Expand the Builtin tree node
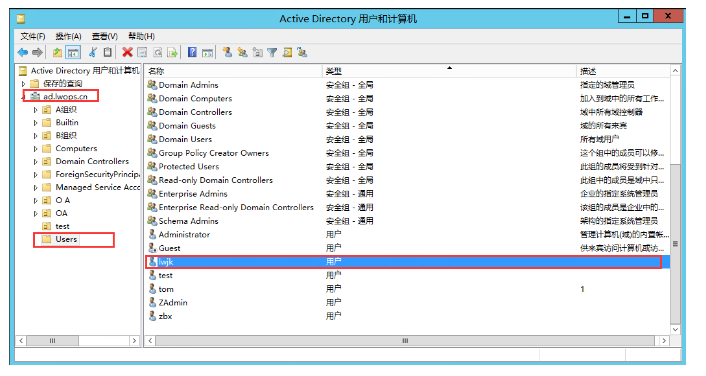Image resolution: width=706 pixels, height=376 pixels. [36, 122]
